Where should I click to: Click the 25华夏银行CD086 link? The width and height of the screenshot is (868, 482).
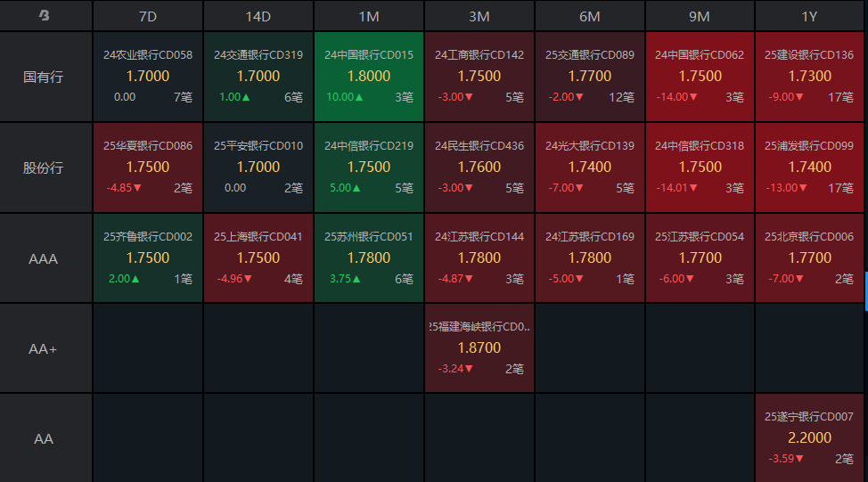pyautogui.click(x=148, y=146)
